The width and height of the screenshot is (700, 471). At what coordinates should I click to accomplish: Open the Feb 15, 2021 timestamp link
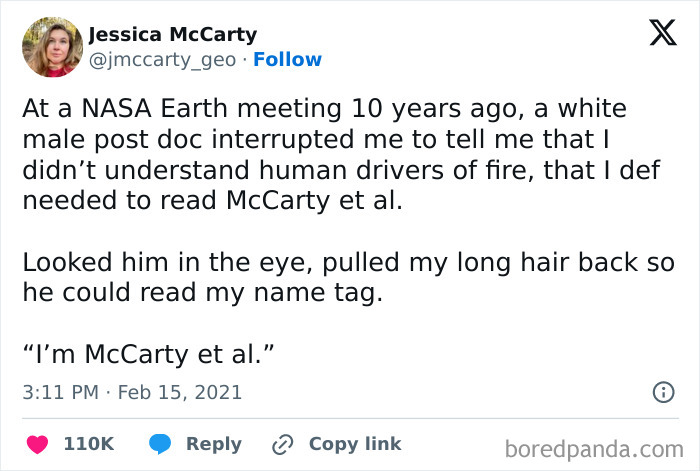point(180,392)
